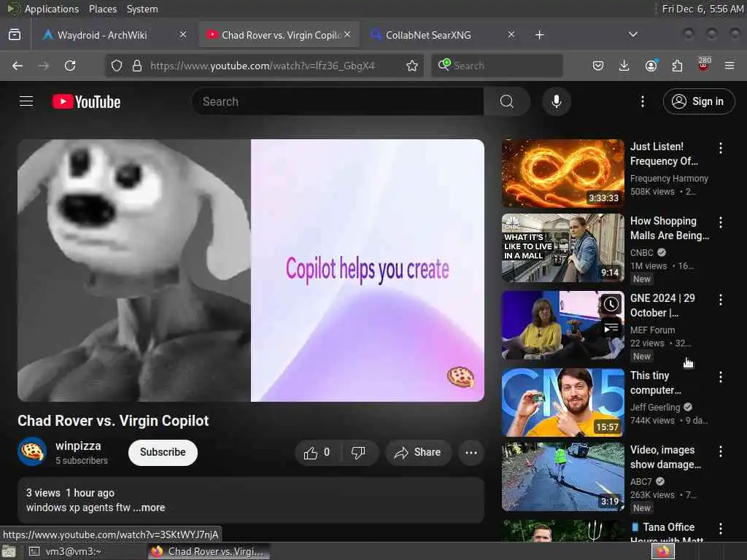Screen dimensions: 747x560
Task: Go forward with Firefox forward arrow
Action: point(44,66)
